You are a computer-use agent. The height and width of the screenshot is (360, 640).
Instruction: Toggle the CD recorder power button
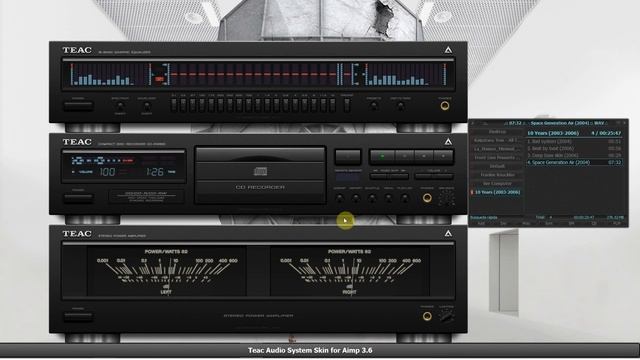[78, 198]
